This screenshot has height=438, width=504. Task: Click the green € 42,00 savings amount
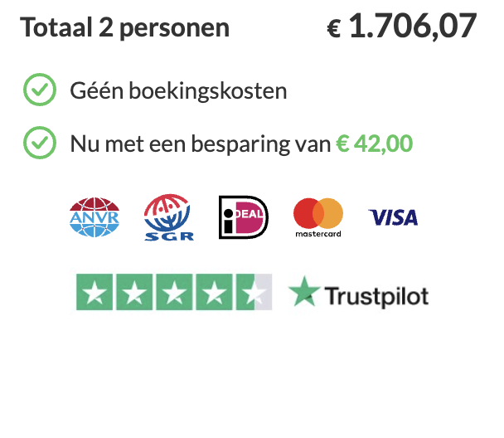(x=374, y=144)
